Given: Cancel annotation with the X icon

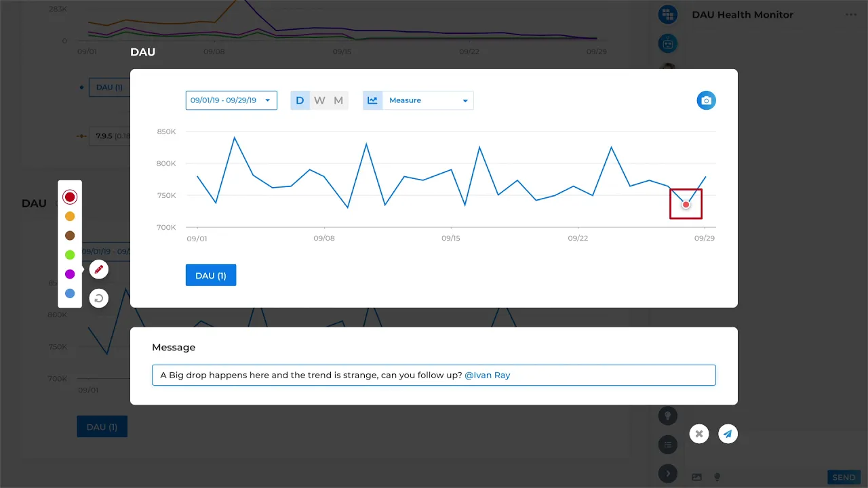Looking at the screenshot, I should coord(699,434).
